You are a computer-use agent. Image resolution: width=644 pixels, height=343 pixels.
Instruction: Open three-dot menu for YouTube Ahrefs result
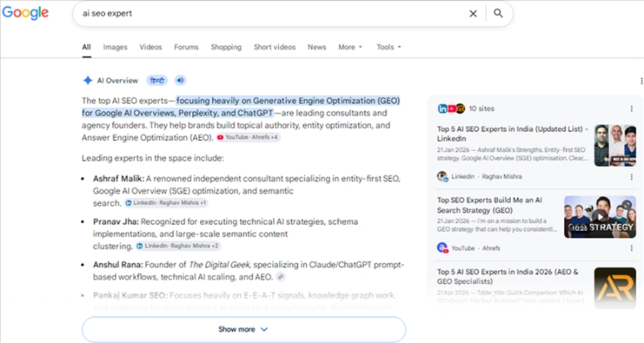coord(631,248)
